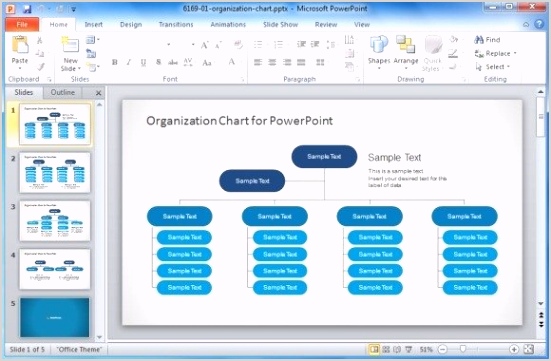Switch to the Slide Show tab

pos(280,25)
